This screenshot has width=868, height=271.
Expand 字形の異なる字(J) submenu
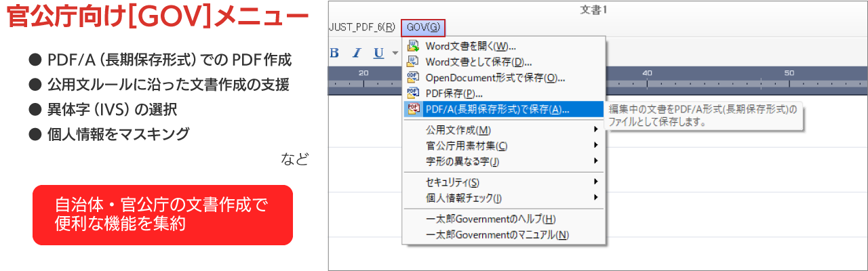[503, 161]
